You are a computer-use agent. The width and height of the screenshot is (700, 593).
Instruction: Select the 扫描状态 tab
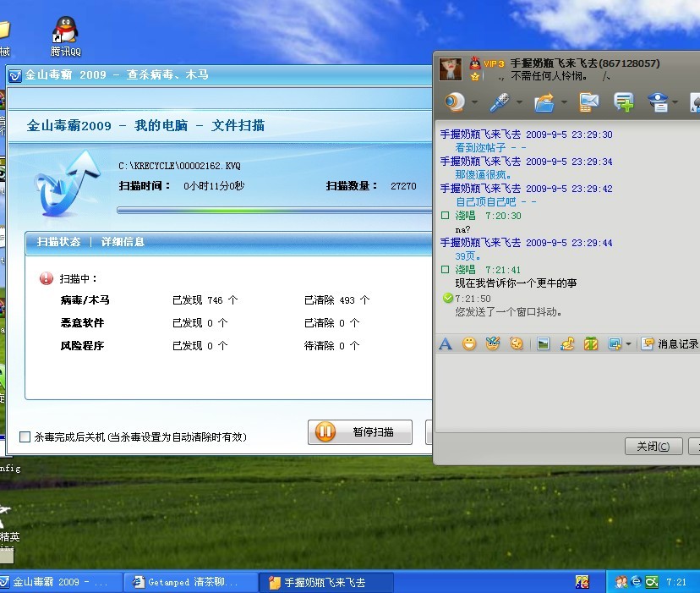tap(59, 242)
